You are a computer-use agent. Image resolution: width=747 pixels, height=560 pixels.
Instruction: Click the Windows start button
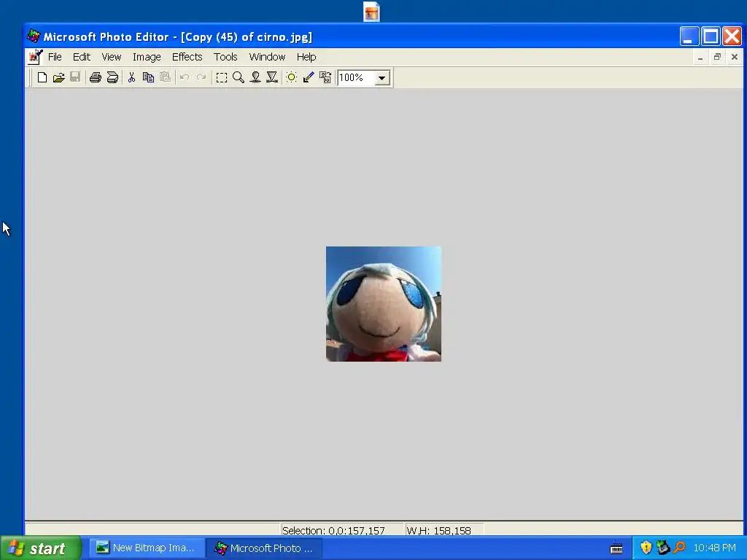click(x=41, y=548)
